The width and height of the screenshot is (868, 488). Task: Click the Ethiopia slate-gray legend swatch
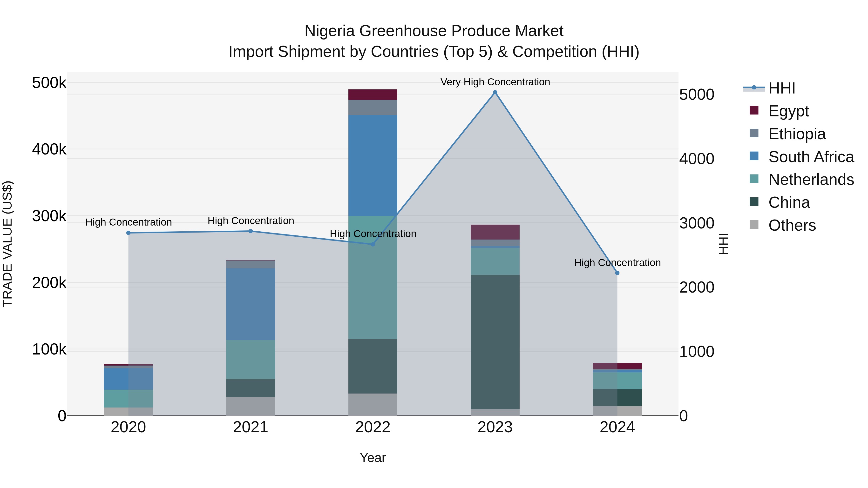pos(754,133)
